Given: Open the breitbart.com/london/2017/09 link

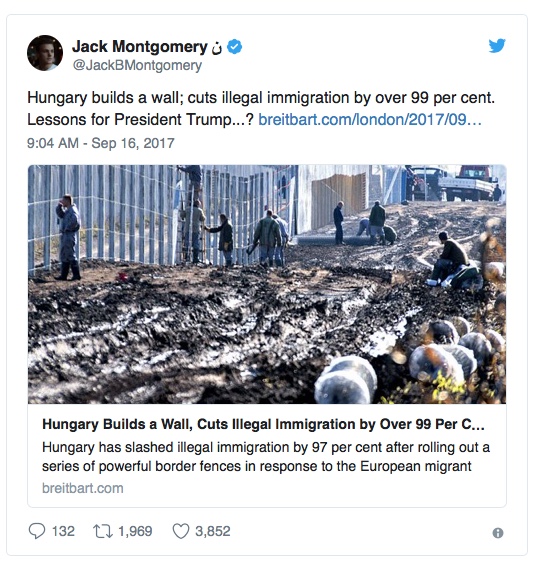Looking at the screenshot, I should (370, 120).
